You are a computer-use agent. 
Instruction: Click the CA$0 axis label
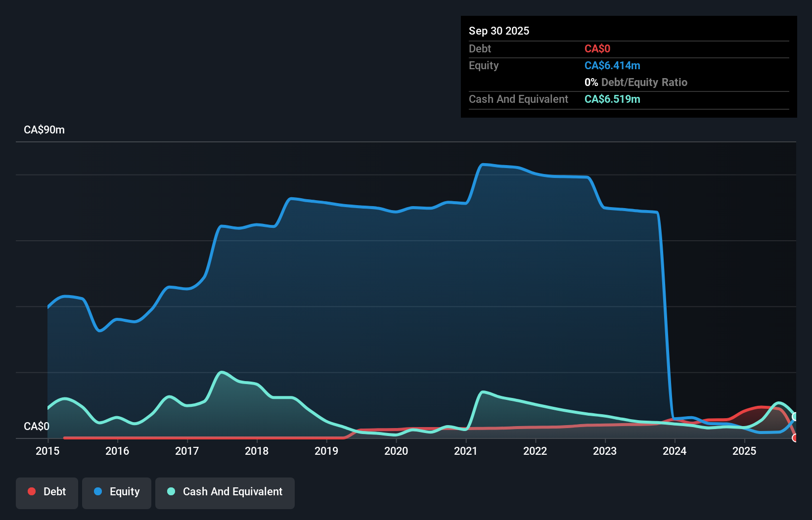click(x=37, y=426)
